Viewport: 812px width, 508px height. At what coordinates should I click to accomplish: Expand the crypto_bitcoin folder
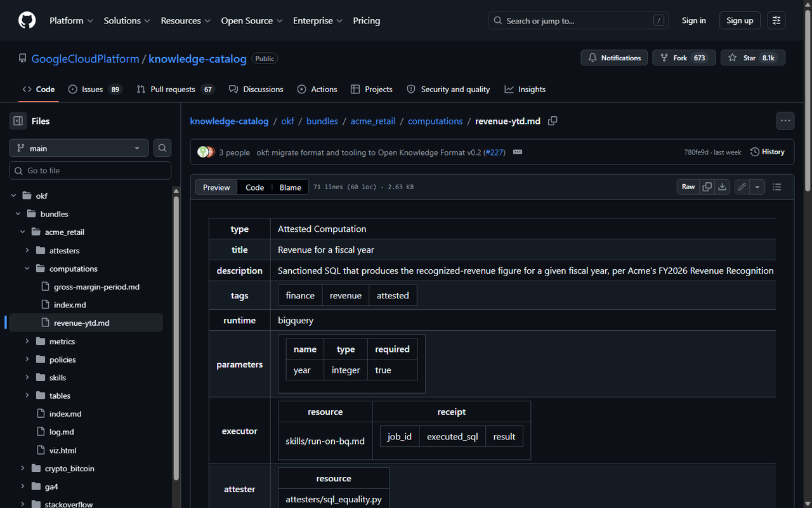(x=23, y=469)
